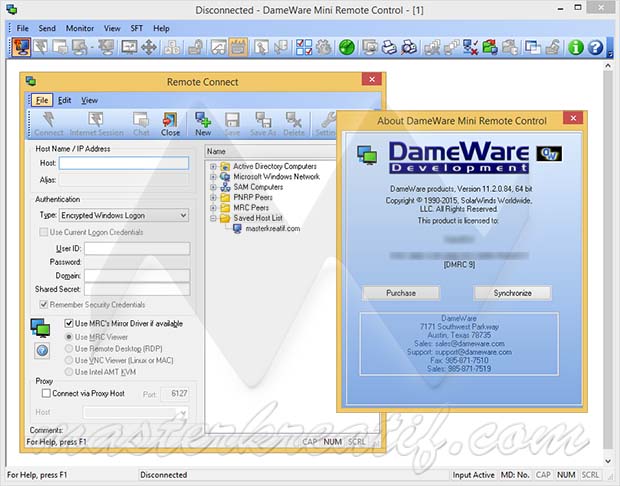This screenshot has height=486, width=620.
Task: Click the eyeglasses view-only icon in main toolbar
Action: point(219,47)
